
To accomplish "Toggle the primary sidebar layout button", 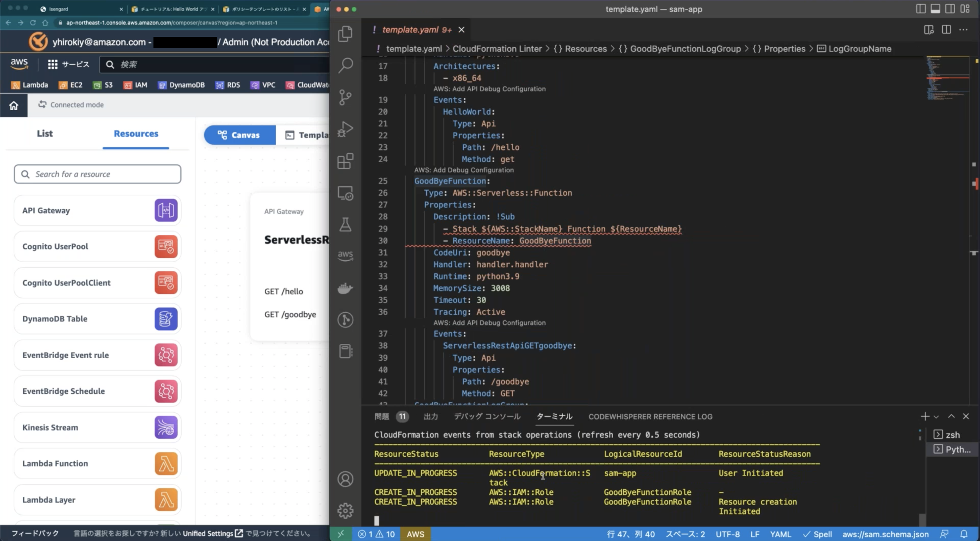I will tap(921, 9).
